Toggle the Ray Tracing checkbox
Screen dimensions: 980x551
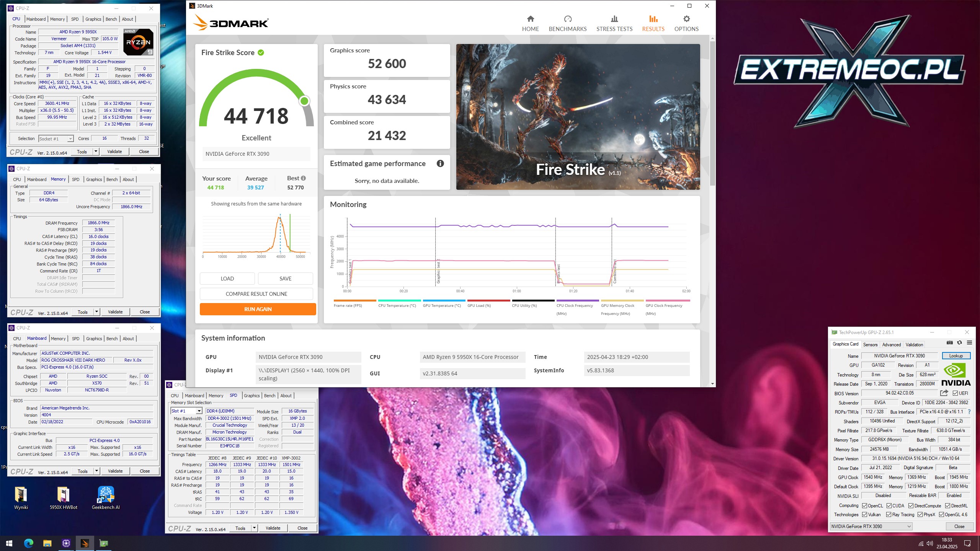point(889,514)
